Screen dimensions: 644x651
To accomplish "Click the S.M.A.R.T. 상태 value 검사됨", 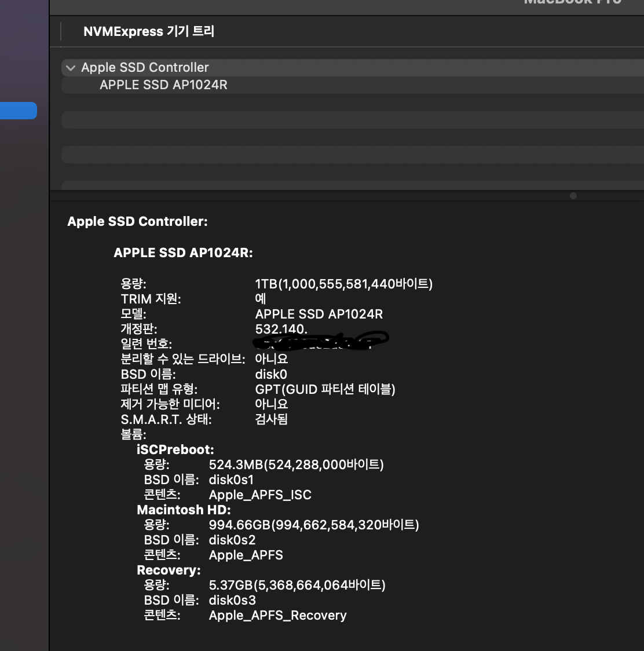I will [x=271, y=419].
